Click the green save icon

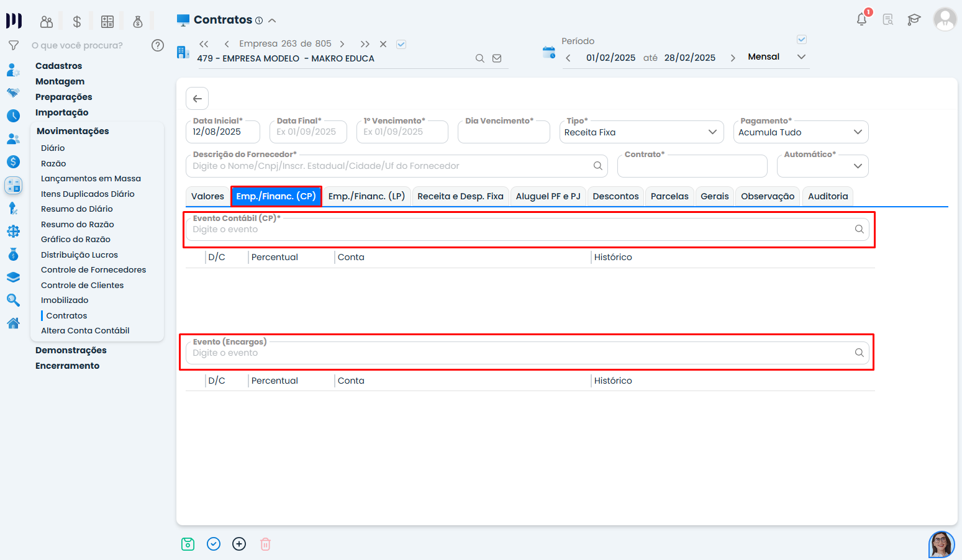tap(188, 544)
